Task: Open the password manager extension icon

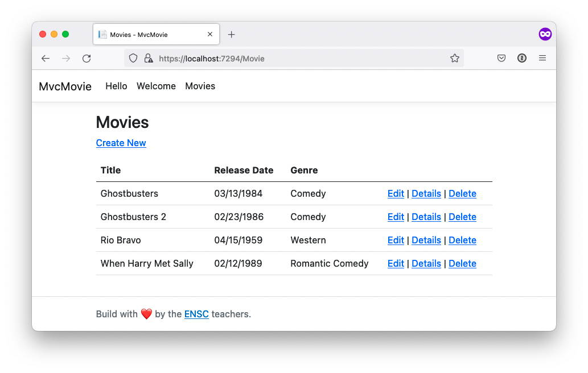Action: tap(521, 58)
